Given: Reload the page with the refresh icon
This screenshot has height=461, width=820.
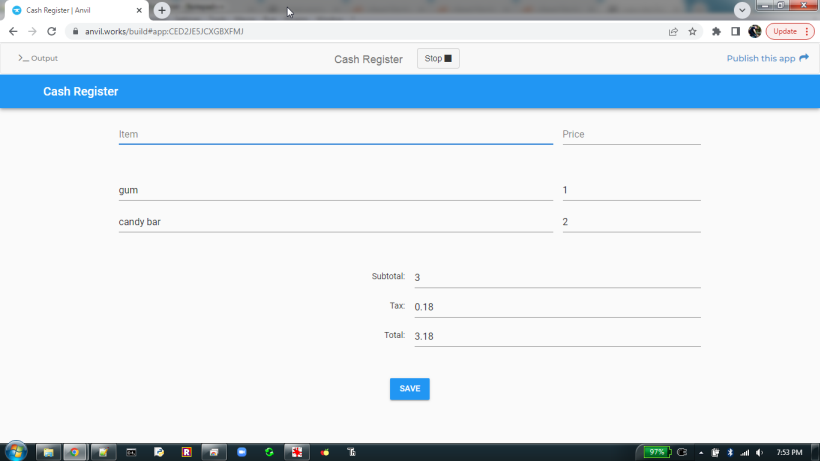Looking at the screenshot, I should pos(51,31).
